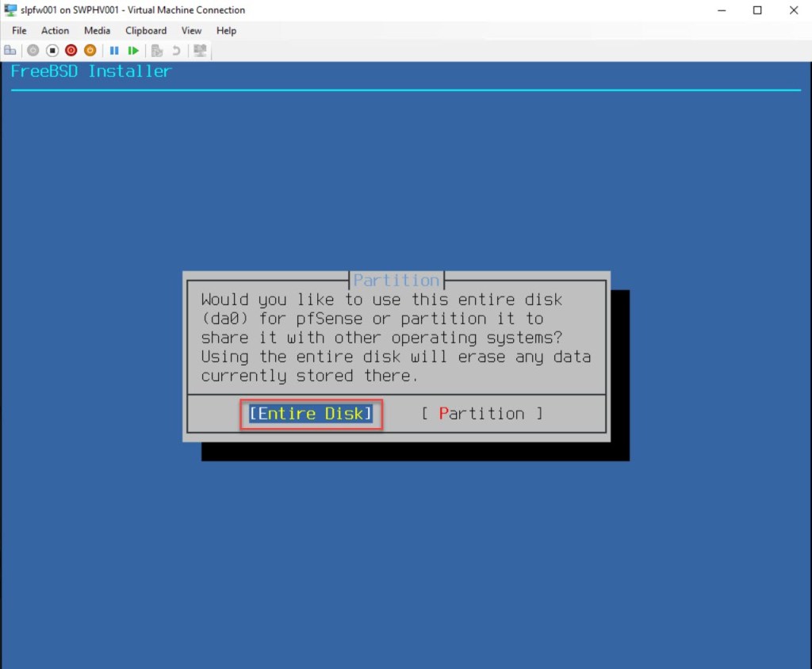Click the Ctrl+Alt+Delete toolbar icon

10,51
